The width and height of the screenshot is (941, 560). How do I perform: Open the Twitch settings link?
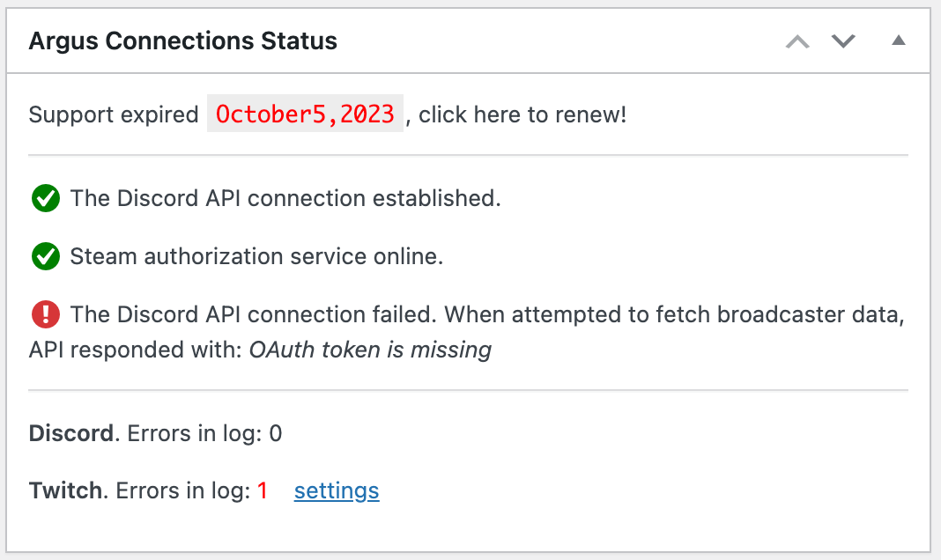tap(337, 490)
